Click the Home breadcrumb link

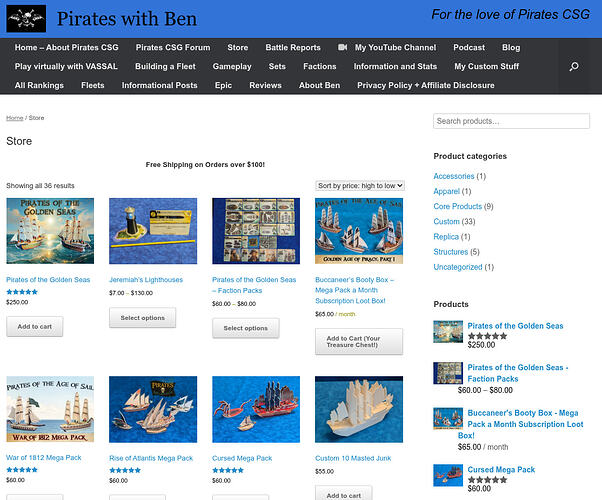tap(14, 119)
